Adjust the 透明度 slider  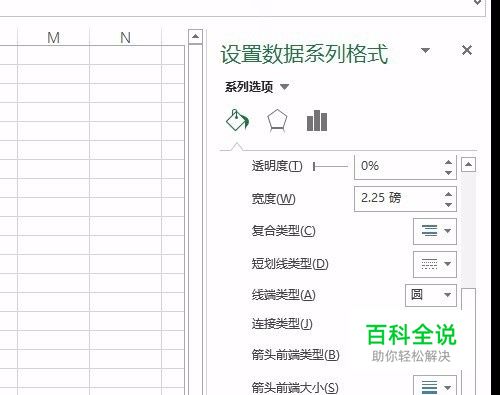tap(330, 166)
